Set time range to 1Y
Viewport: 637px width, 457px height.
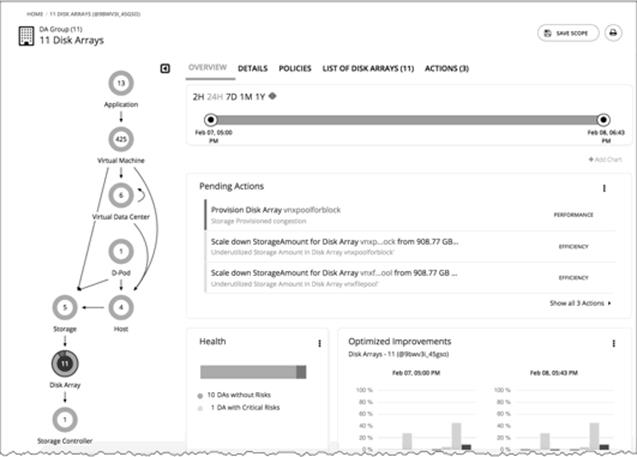pos(260,97)
